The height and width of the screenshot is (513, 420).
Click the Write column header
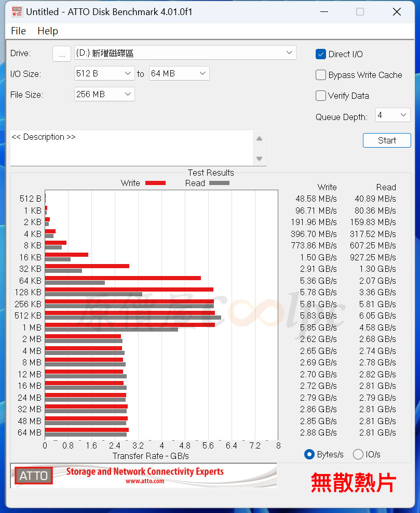pos(327,188)
